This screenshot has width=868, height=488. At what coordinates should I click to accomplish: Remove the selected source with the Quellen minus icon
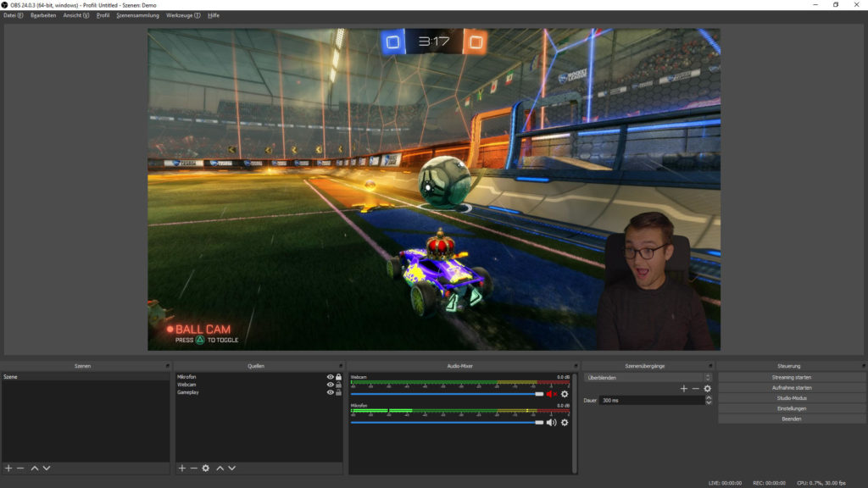[x=194, y=468]
